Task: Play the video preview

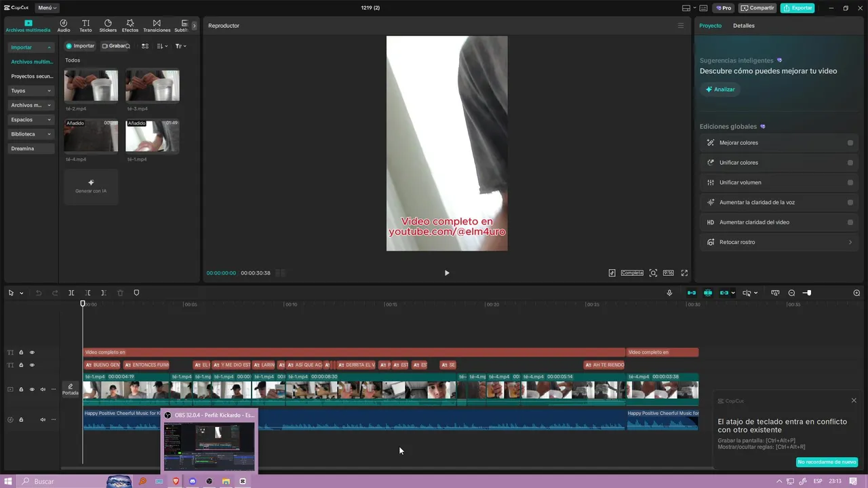Action: tap(446, 273)
